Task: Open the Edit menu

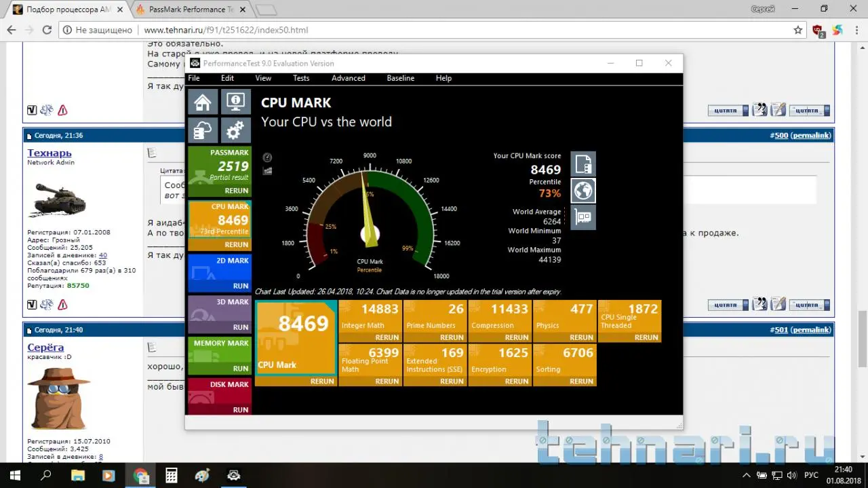Action: pyautogui.click(x=227, y=78)
